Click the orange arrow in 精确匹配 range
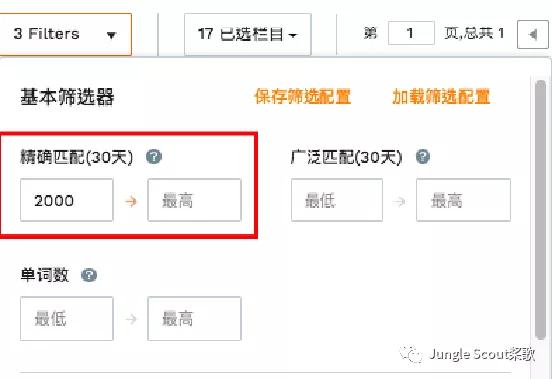Image resolution: width=552 pixels, height=379 pixels. tap(131, 201)
